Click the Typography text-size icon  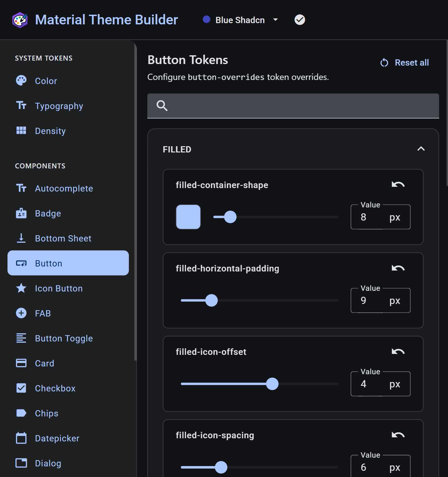click(x=21, y=105)
